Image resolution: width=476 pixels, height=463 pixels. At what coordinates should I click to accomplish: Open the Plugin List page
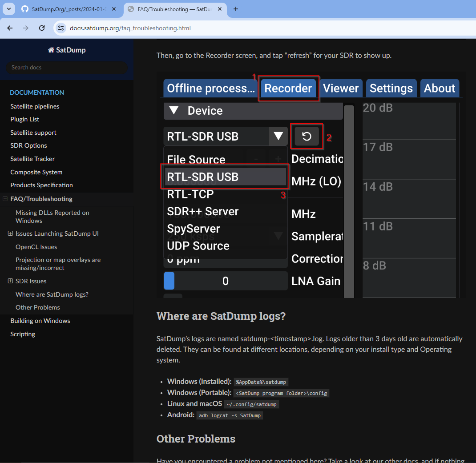click(25, 119)
